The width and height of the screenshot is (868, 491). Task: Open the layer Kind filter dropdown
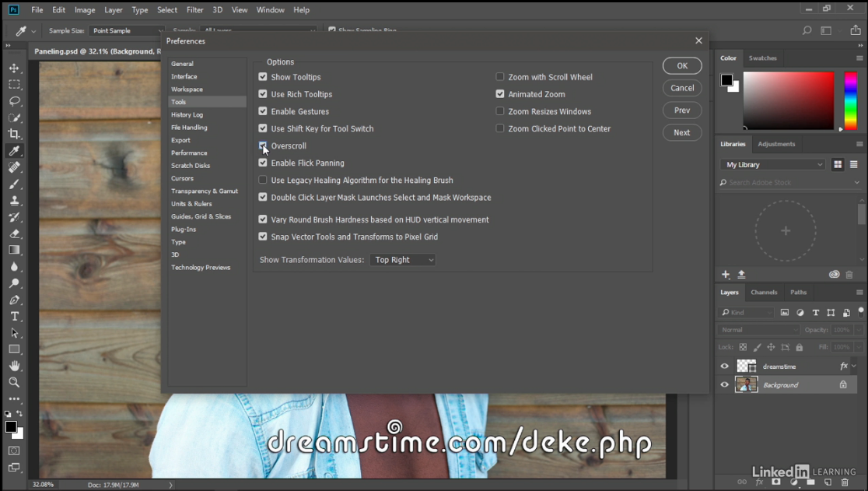click(746, 312)
